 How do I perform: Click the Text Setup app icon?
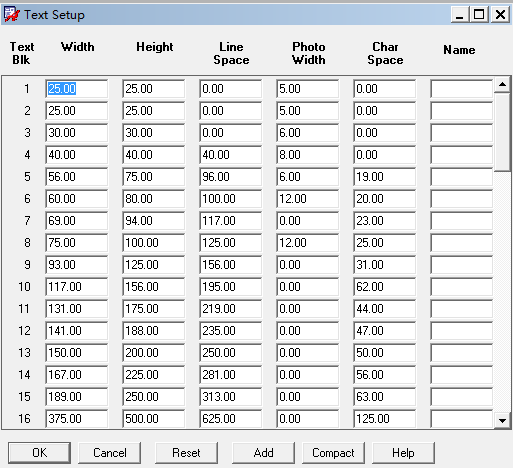coord(12,14)
